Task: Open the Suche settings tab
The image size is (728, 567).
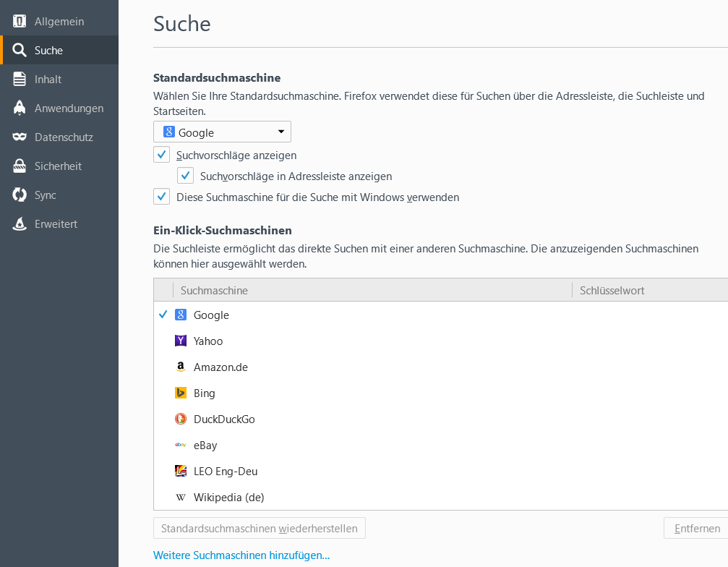Action: pos(48,51)
